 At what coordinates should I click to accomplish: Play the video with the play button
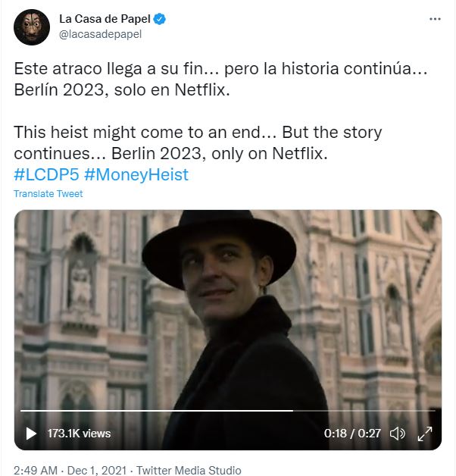point(31,434)
